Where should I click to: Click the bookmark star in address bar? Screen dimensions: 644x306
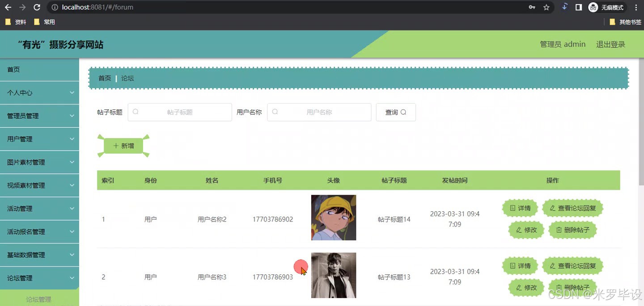pyautogui.click(x=547, y=7)
